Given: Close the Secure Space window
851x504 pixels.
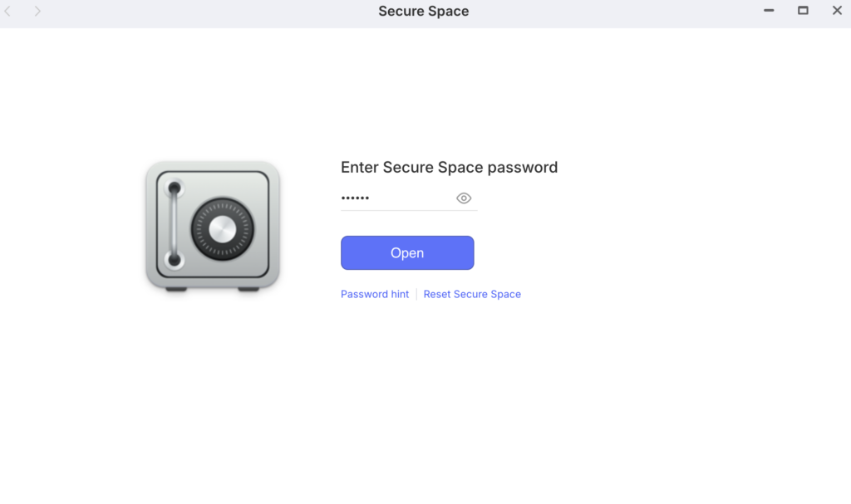Looking at the screenshot, I should coord(837,11).
